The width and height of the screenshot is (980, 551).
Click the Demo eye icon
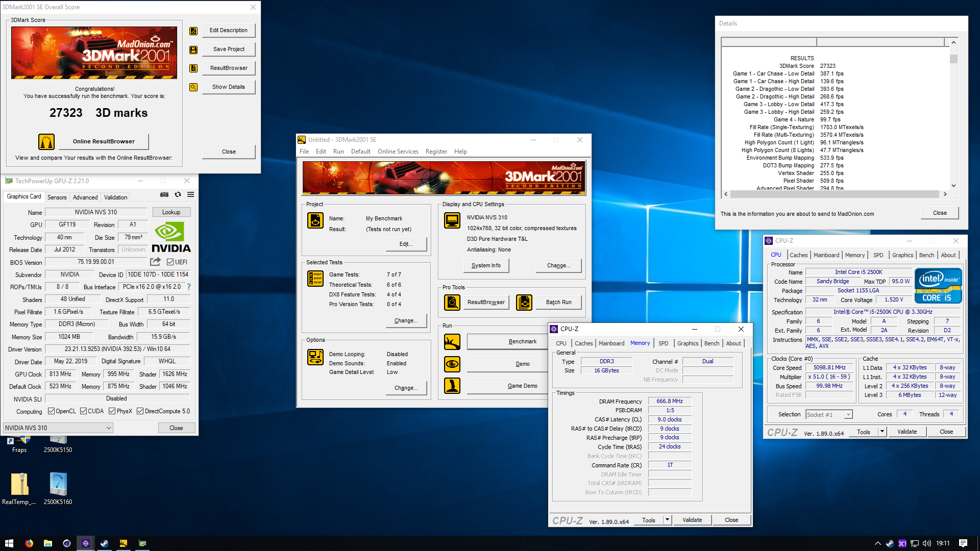[452, 364]
